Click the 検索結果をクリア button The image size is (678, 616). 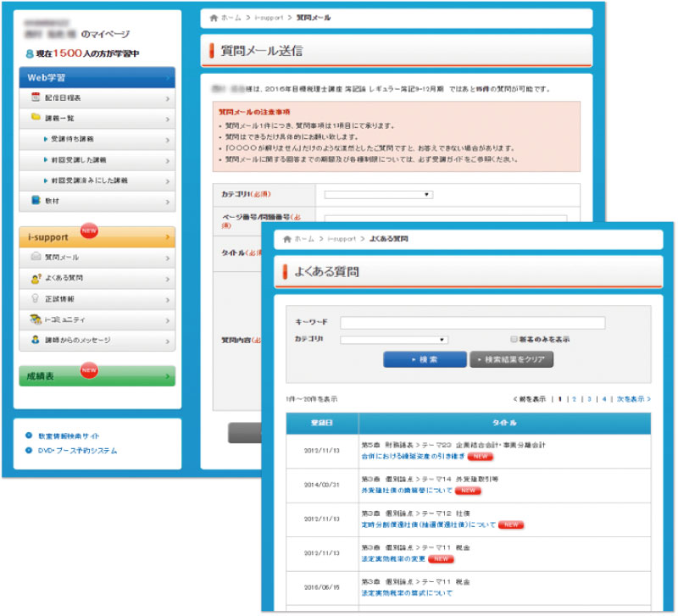pyautogui.click(x=511, y=359)
